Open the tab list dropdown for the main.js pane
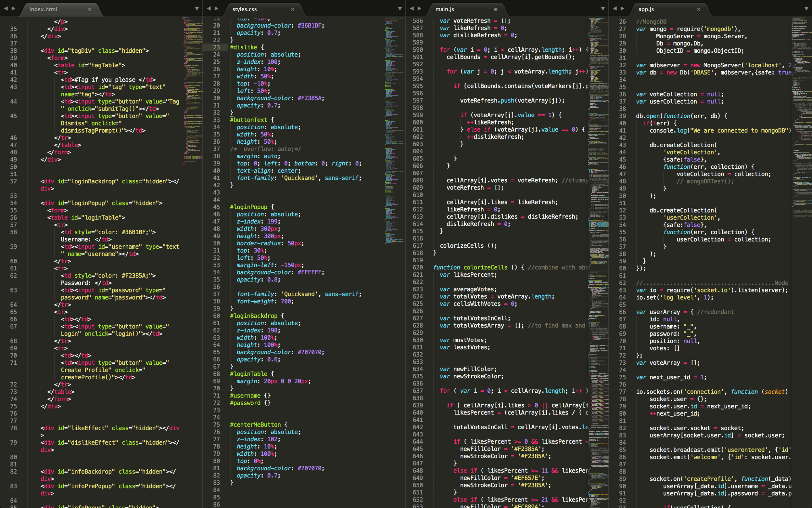This screenshot has height=508, width=812. tap(603, 9)
